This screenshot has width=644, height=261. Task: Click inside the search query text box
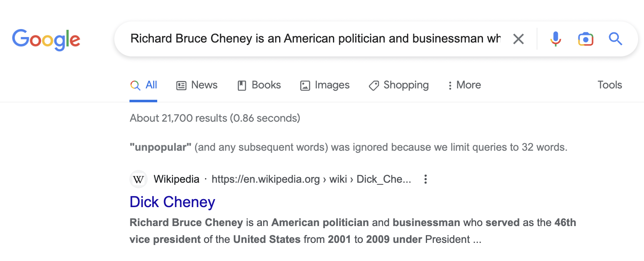[315, 39]
